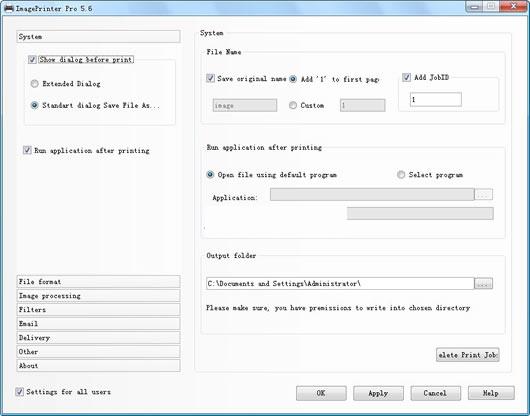
Task: Click the Cancel button
Action: 435,393
